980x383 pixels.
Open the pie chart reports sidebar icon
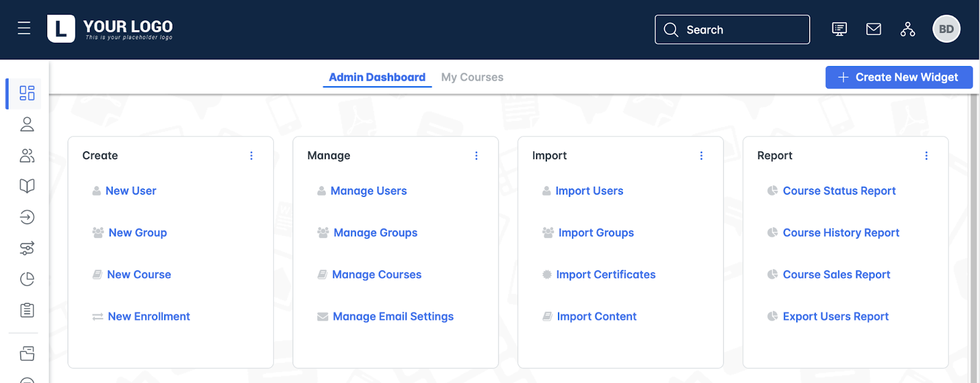tap(27, 279)
